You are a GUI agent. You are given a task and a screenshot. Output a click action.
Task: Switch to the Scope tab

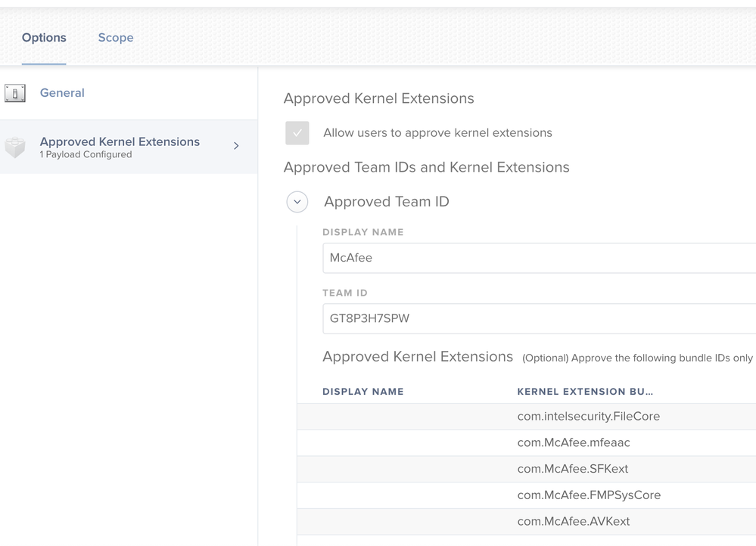coord(116,38)
